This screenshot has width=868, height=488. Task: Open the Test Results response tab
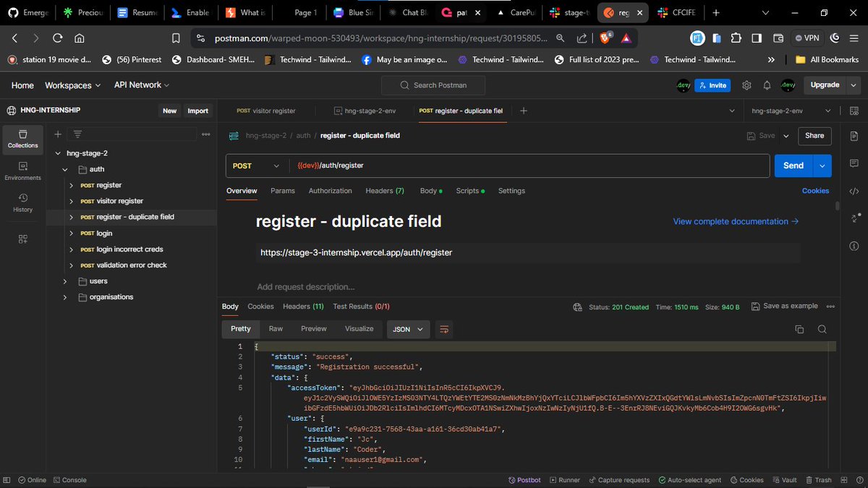coord(361,307)
